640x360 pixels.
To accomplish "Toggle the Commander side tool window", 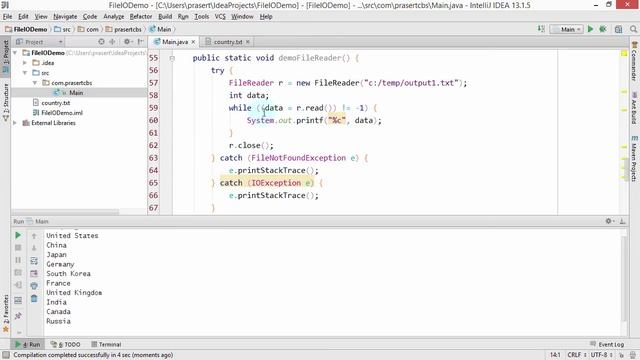I will click(x=634, y=61).
